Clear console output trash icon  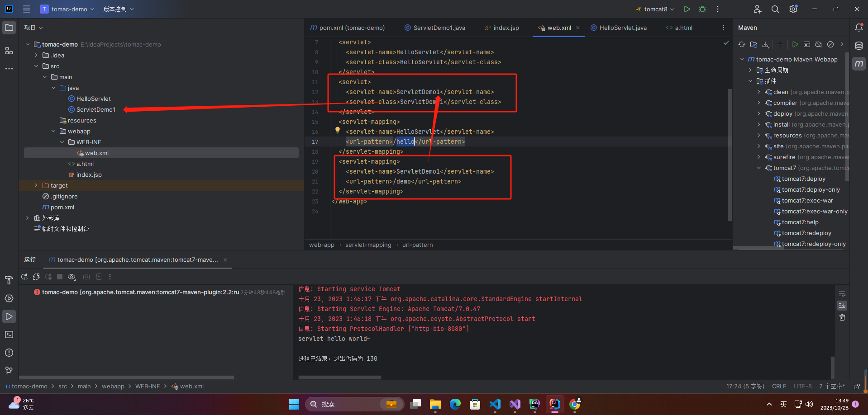842,317
